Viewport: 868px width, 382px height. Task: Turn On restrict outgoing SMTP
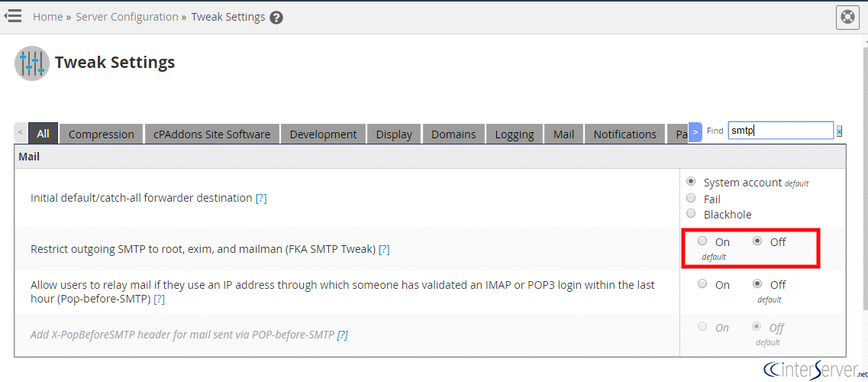702,241
